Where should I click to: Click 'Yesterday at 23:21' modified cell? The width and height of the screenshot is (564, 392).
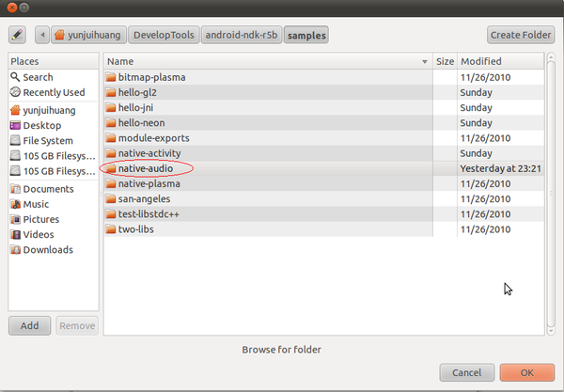click(500, 168)
